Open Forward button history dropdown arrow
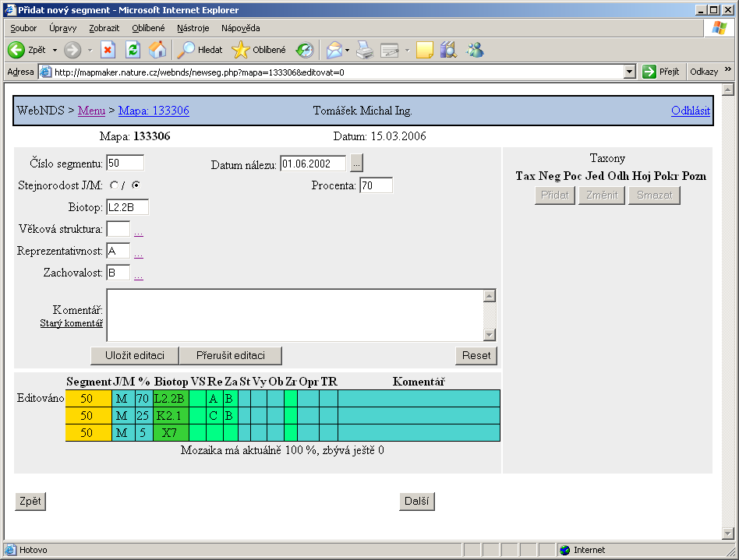This screenshot has height=560, width=739. [90, 50]
